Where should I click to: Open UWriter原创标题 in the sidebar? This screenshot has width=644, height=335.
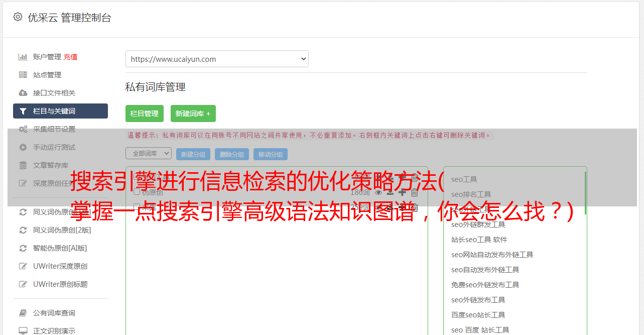(x=60, y=284)
